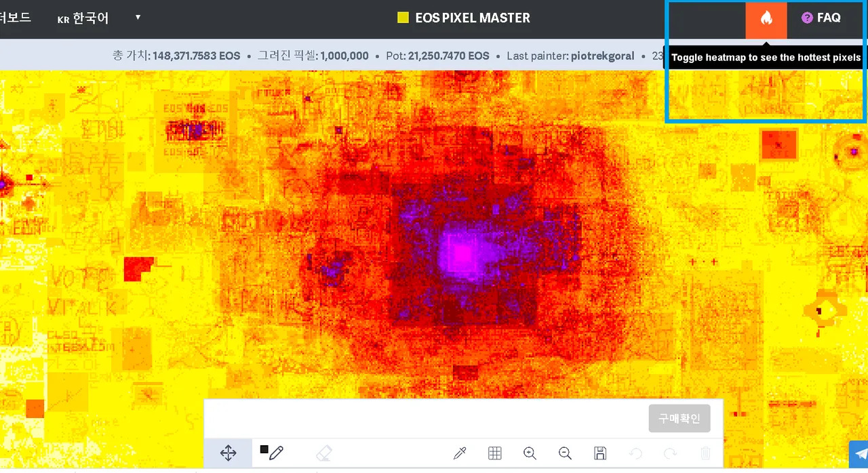
Task: Toggle the heatmap flame button
Action: (766, 19)
